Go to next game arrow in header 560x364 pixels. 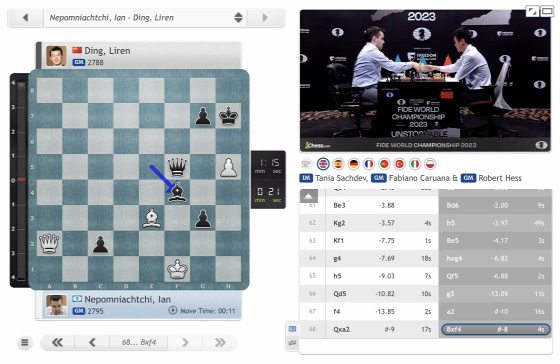tap(265, 18)
